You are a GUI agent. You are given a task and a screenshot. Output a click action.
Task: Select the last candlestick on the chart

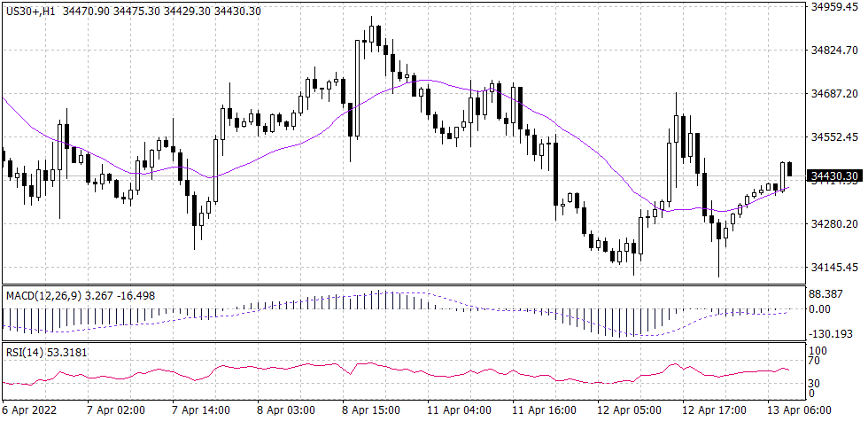(789, 170)
